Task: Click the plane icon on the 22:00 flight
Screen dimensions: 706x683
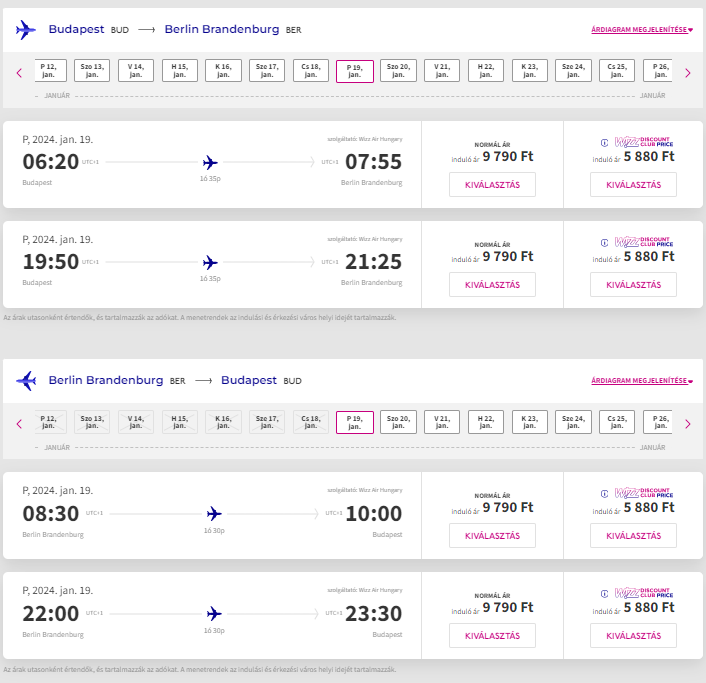Action: tap(213, 613)
